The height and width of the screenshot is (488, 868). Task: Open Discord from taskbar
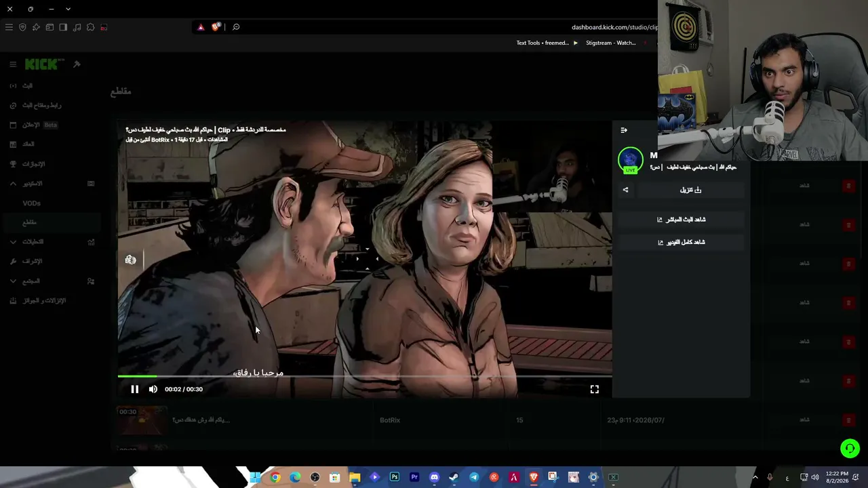click(x=435, y=477)
